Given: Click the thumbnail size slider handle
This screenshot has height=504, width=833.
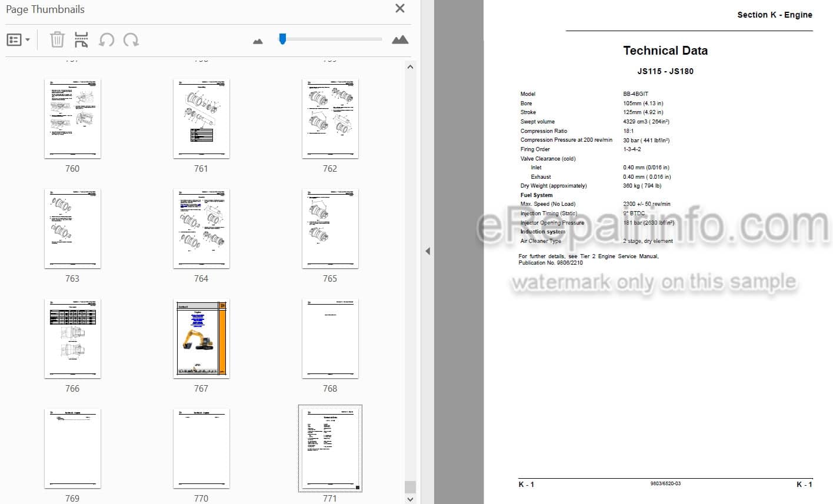Looking at the screenshot, I should [282, 39].
